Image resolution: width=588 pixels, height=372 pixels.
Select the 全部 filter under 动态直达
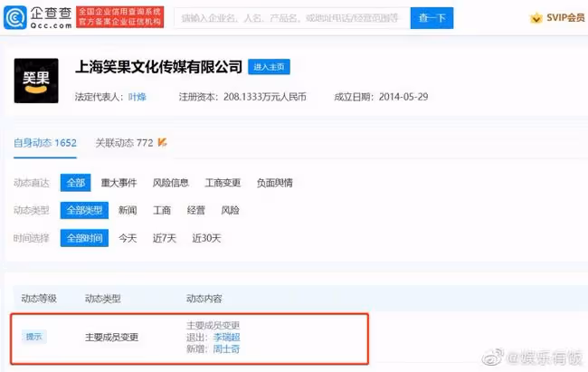(75, 183)
